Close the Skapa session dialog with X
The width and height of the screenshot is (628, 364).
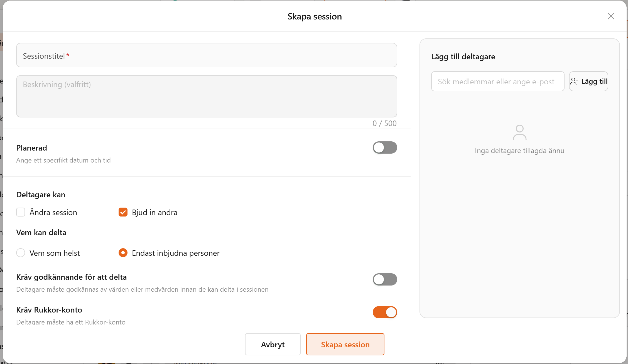[x=611, y=16]
